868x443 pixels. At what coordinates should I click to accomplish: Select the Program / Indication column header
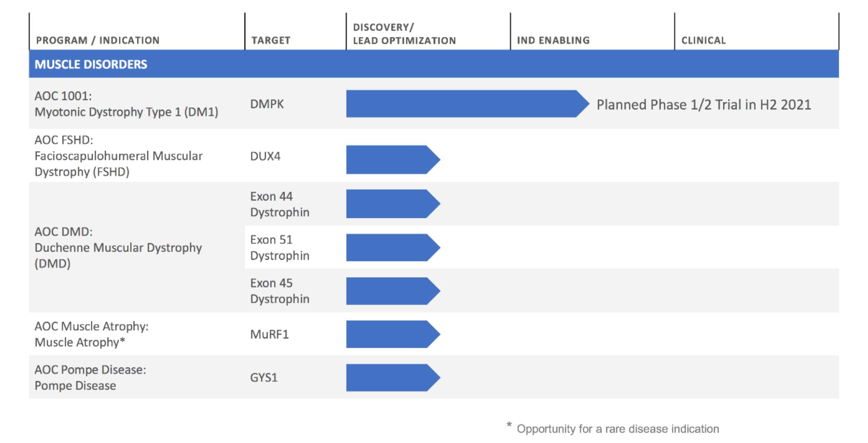(x=98, y=40)
